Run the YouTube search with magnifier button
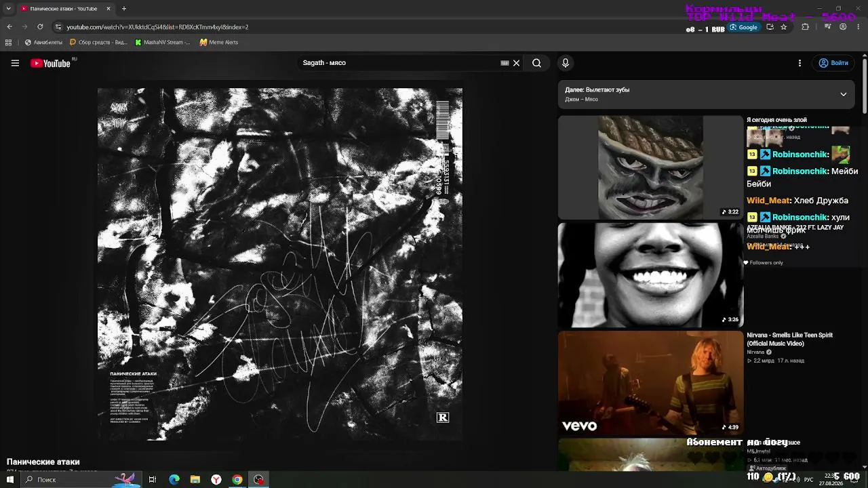 pos(536,63)
